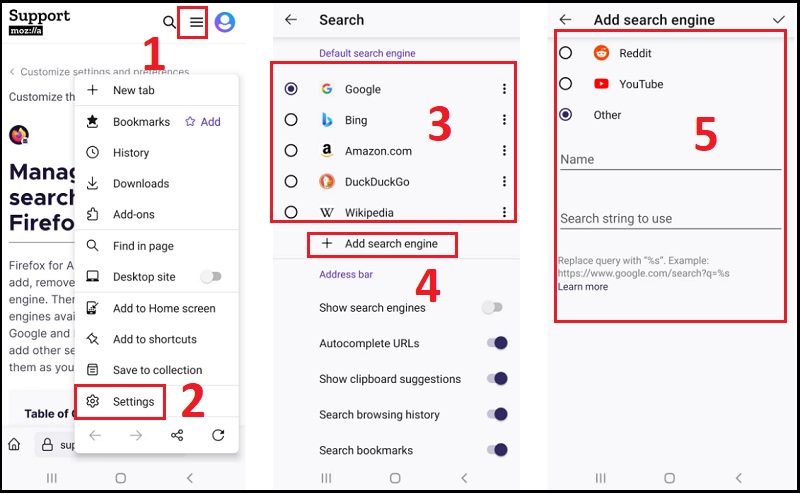Tap Android recents button on Support page screen
Image resolution: width=800 pixels, height=494 pixels.
coord(52,478)
